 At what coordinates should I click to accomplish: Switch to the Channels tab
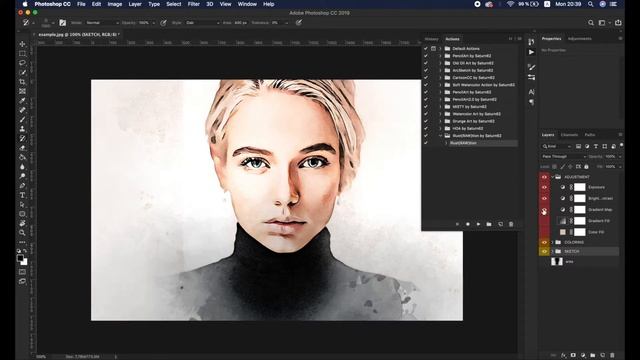click(x=569, y=135)
